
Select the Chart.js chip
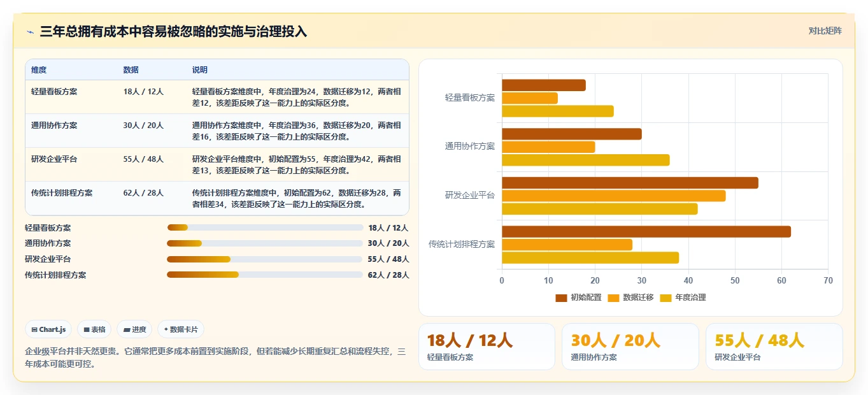point(49,329)
